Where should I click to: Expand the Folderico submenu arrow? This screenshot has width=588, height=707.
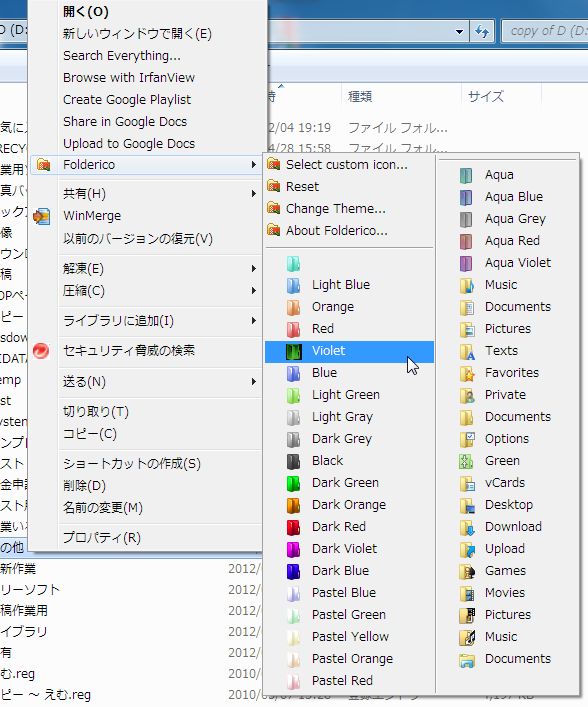tap(254, 165)
